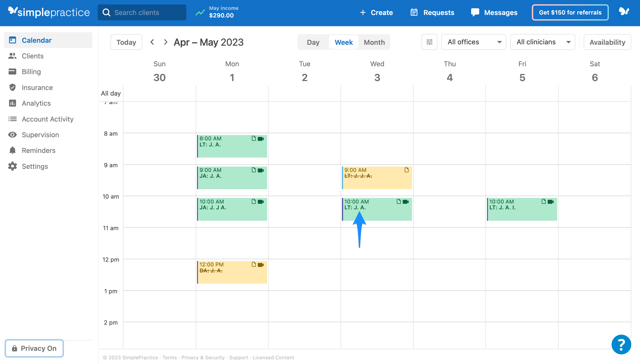This screenshot has height=364, width=640.
Task: Open the All offices dropdown
Action: click(x=473, y=42)
